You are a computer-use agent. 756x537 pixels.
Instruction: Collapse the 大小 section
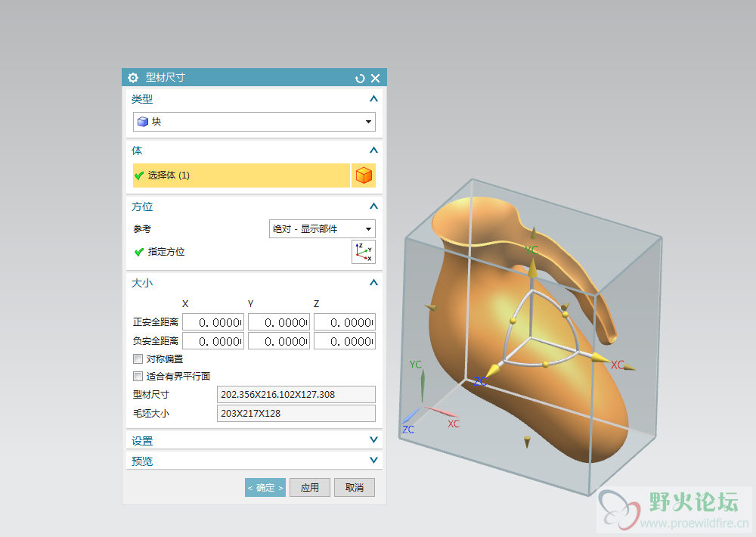pos(373,283)
